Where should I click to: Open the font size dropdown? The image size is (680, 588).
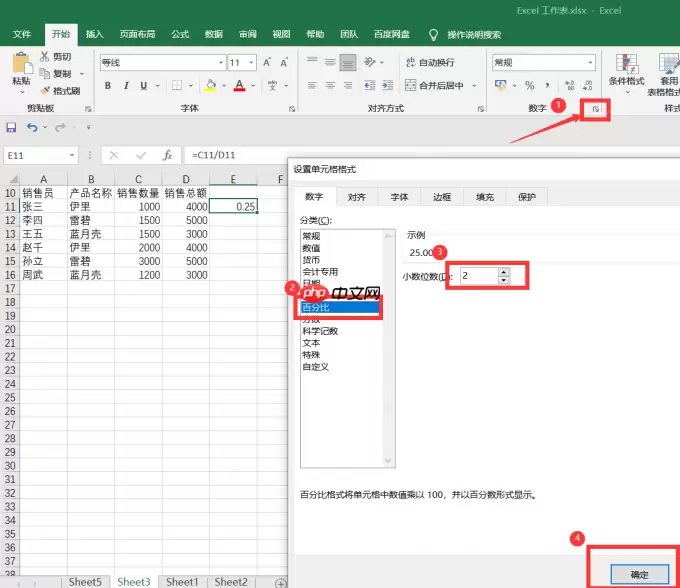[x=251, y=63]
